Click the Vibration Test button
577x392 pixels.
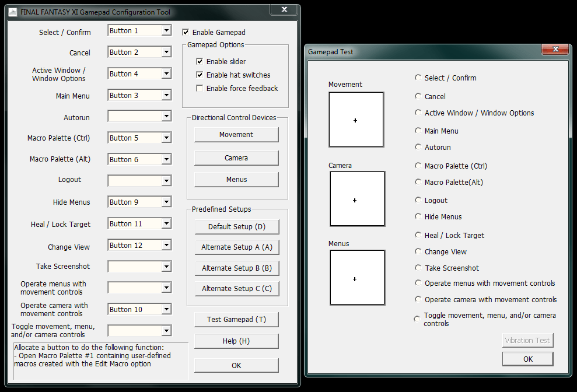click(527, 341)
